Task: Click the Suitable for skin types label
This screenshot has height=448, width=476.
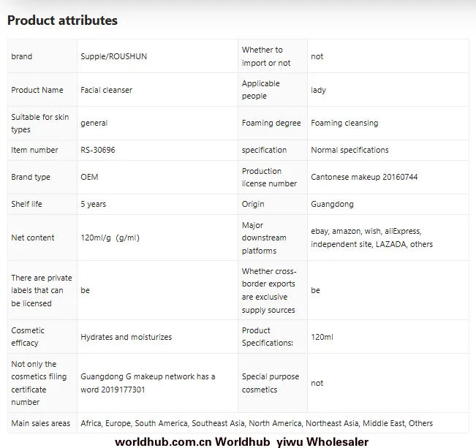Action: tap(39, 124)
